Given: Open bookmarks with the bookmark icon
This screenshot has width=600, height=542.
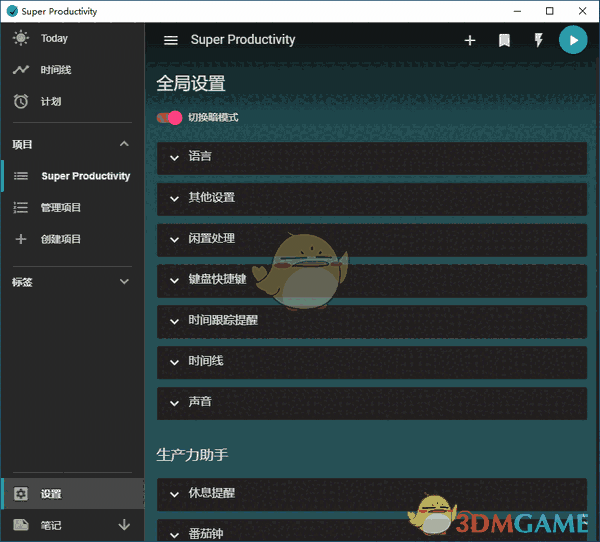Looking at the screenshot, I should tap(504, 40).
